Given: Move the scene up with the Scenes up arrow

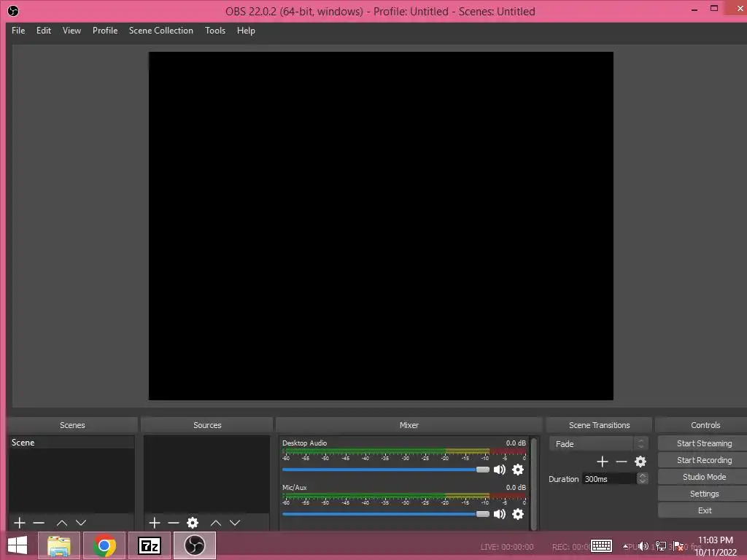Looking at the screenshot, I should tap(62, 523).
